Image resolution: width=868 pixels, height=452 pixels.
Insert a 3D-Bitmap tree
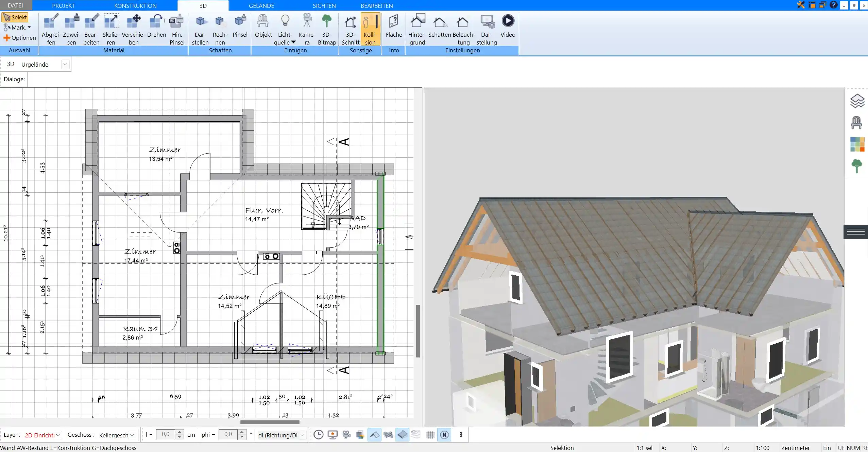pyautogui.click(x=327, y=29)
